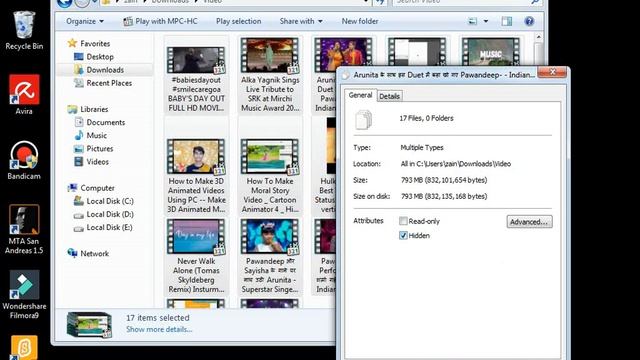Open Local Disk (C:)
Screen dimensions: 640x360
(x=110, y=201)
